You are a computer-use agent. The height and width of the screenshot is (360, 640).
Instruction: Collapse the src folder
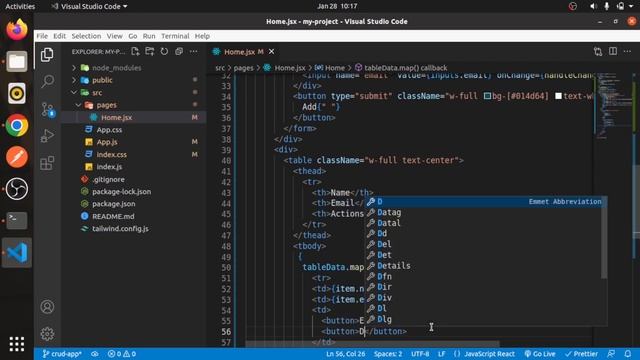[97, 93]
